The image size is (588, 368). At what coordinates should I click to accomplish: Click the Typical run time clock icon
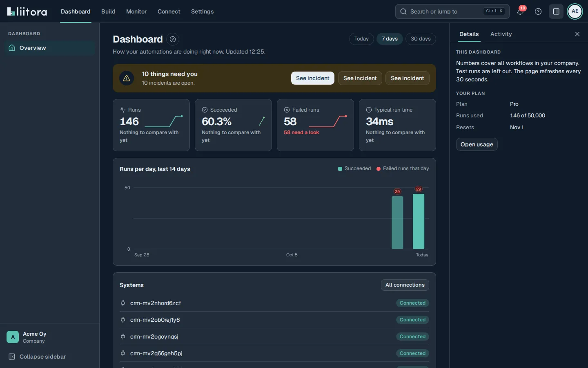tap(369, 110)
